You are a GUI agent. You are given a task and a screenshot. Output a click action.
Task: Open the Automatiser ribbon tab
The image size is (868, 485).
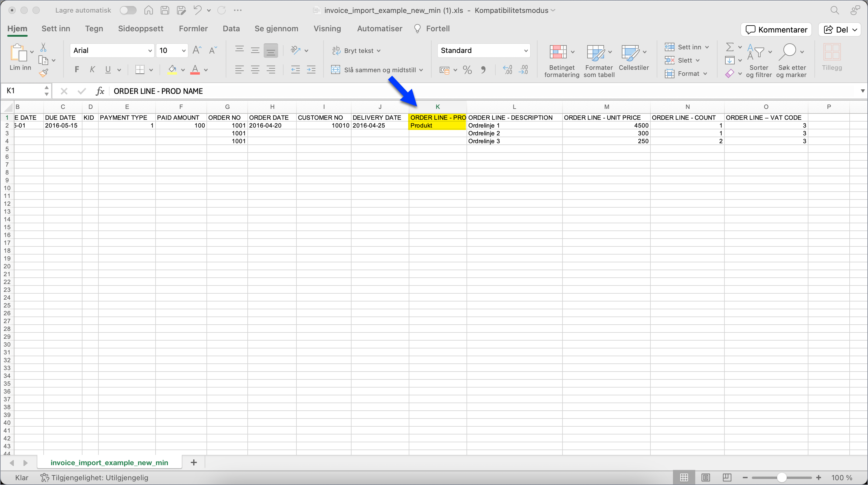380,29
